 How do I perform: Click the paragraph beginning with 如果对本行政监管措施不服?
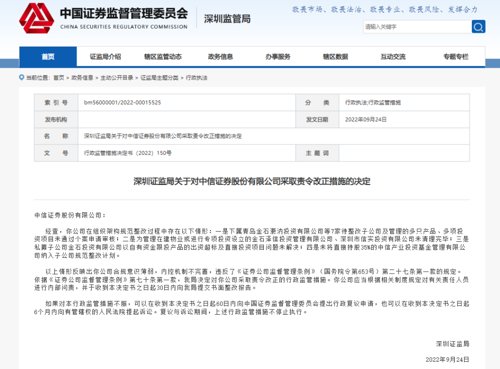point(252,308)
